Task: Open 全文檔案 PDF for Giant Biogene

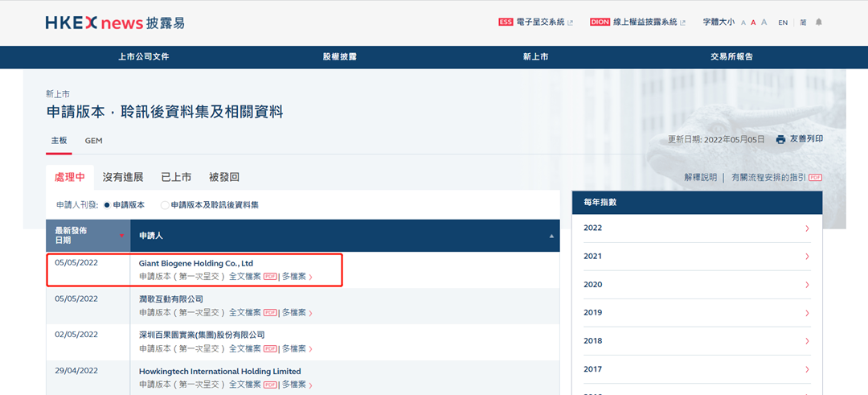Action: click(x=252, y=276)
